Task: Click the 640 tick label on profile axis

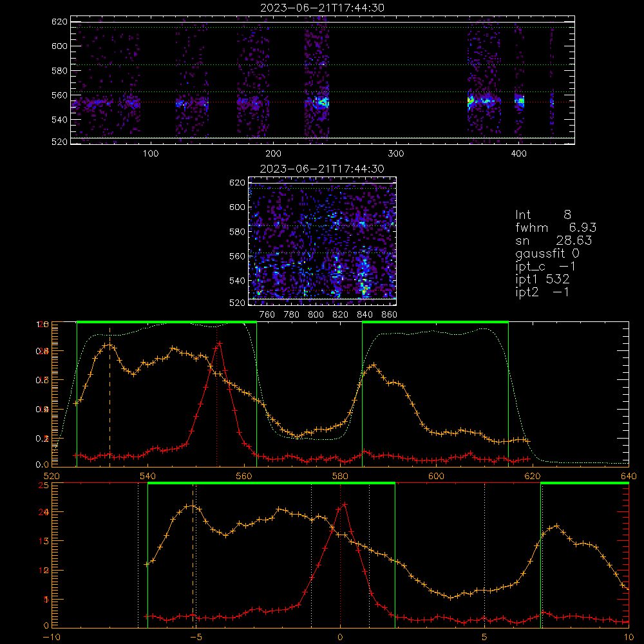Action: pyautogui.click(x=629, y=476)
